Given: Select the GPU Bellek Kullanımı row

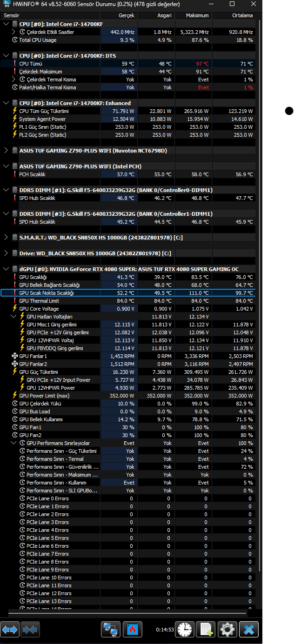Looking at the screenshot, I should point(128,419).
